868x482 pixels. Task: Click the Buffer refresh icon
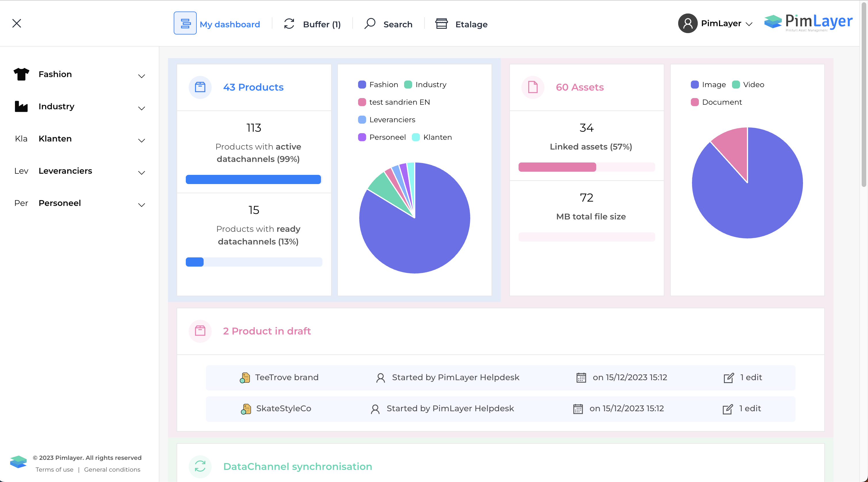289,24
